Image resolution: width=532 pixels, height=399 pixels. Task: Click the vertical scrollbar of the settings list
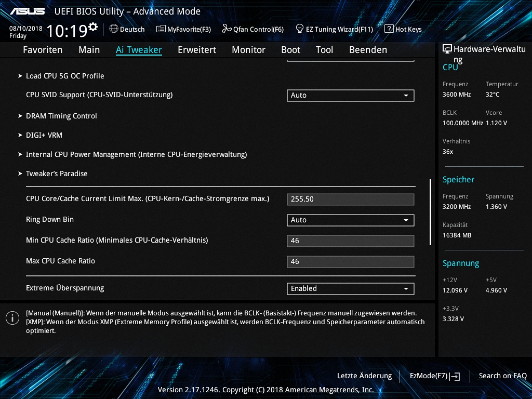click(430, 212)
